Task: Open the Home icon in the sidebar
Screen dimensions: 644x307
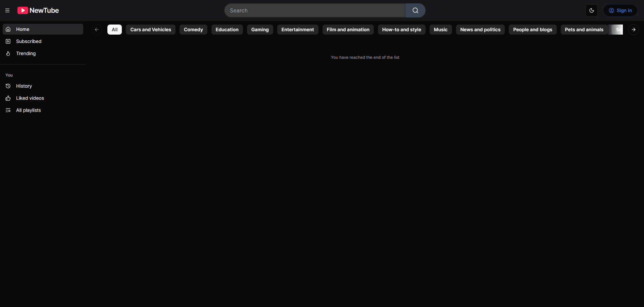Action: 8,29
